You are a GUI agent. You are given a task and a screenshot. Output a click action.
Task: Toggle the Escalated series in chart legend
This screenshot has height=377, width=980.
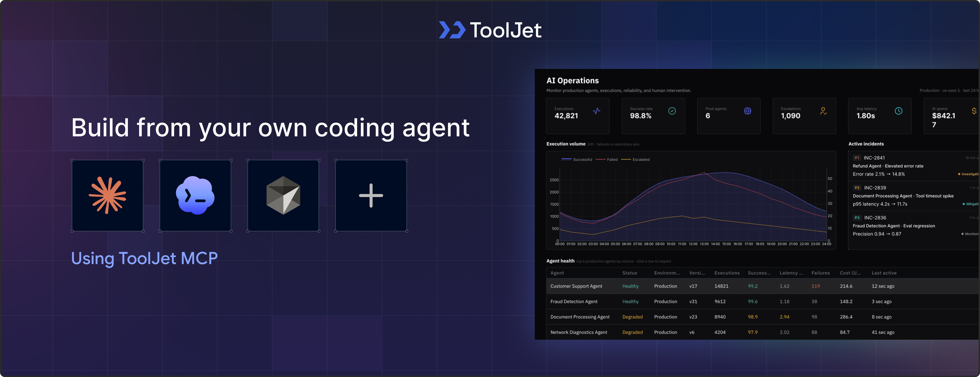635,159
